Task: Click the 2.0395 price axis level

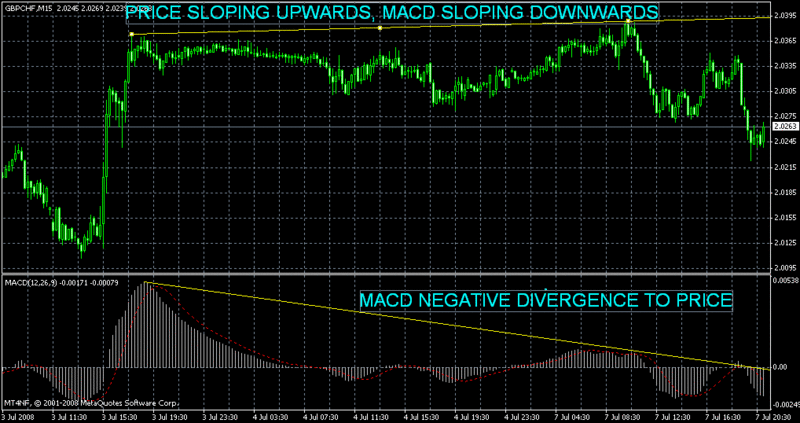Action: pyautogui.click(x=784, y=17)
